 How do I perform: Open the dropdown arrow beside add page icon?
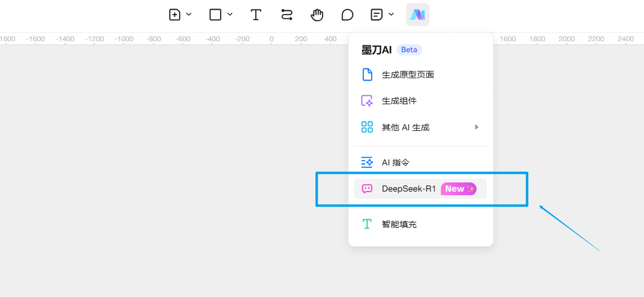[189, 15]
